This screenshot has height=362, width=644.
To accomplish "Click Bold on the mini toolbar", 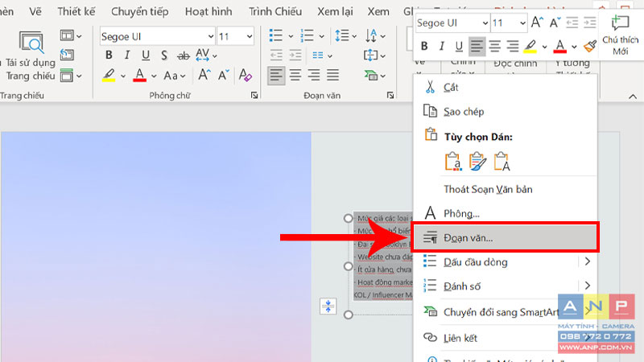I will (x=424, y=46).
